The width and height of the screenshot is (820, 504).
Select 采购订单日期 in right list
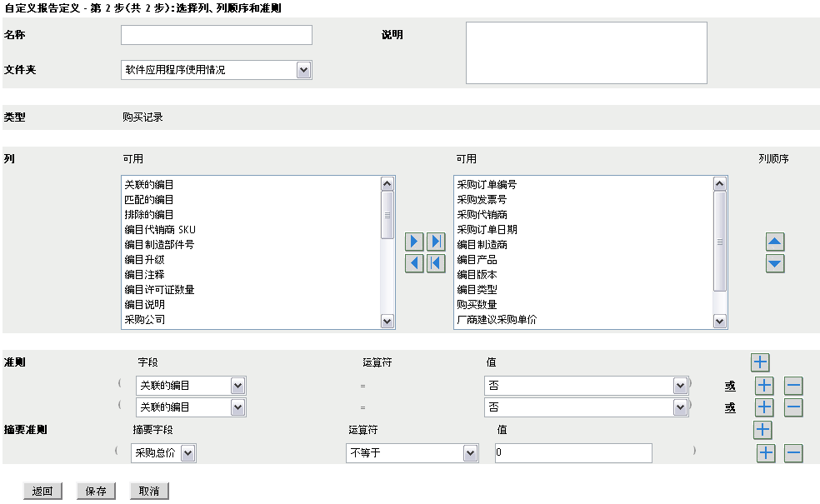[x=583, y=230]
